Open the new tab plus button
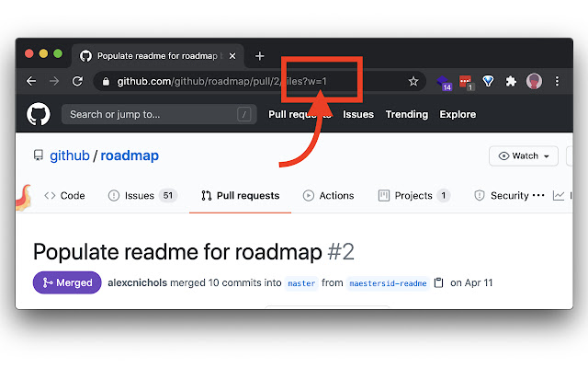 point(259,56)
